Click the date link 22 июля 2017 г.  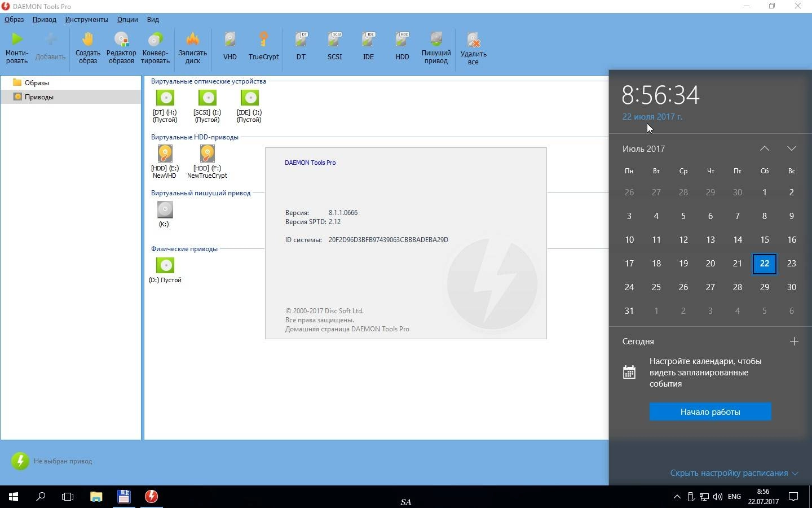652,117
